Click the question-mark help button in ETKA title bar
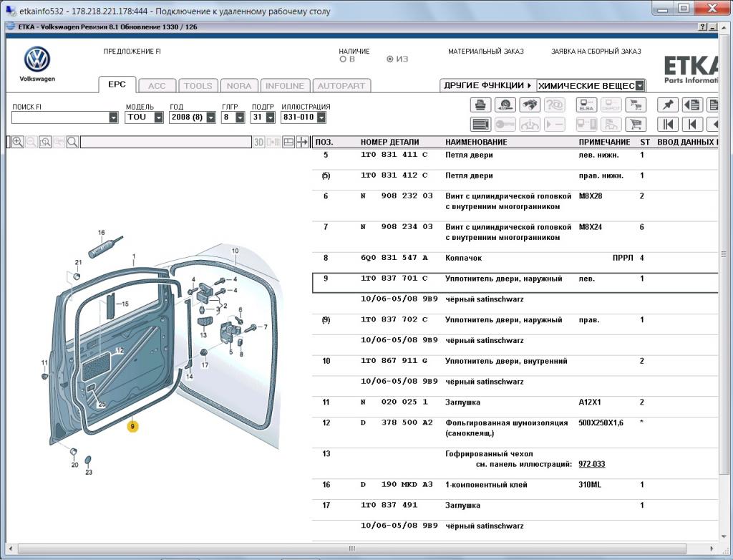Viewport: 733px width, 560px height. [x=703, y=27]
